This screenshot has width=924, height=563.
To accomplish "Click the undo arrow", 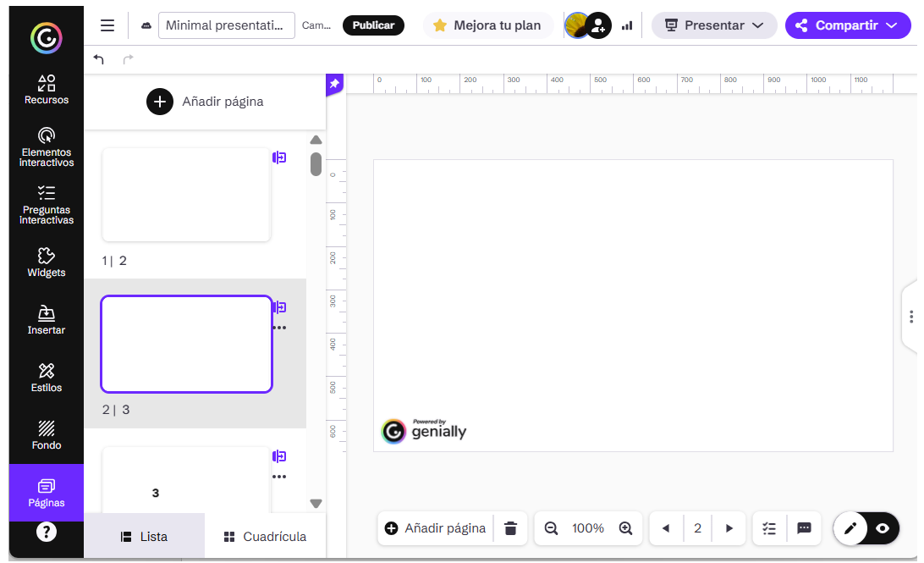I will [x=99, y=59].
